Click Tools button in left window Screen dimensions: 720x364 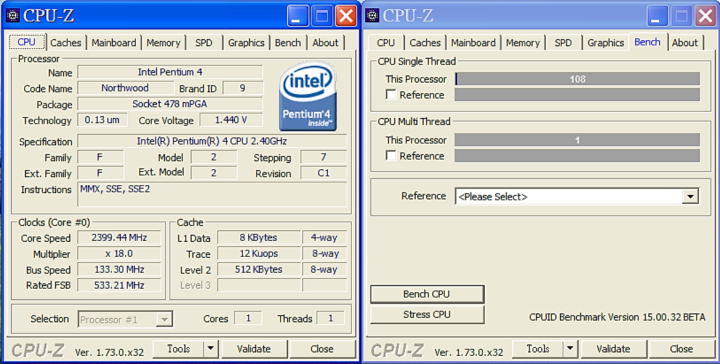[x=179, y=349]
